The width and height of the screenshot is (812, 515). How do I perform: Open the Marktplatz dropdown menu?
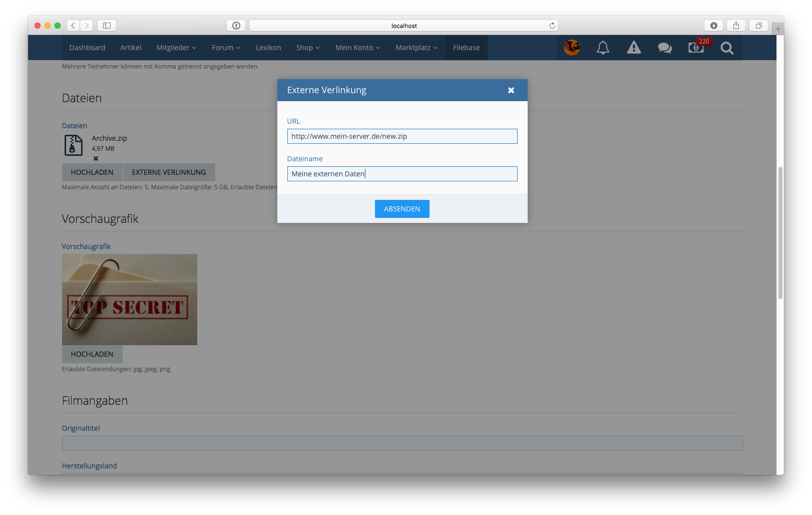pos(416,48)
